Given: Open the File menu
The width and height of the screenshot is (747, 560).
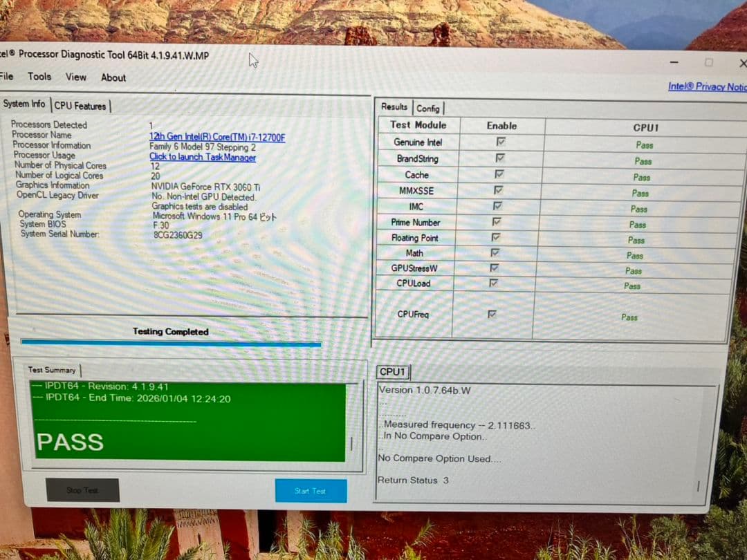Looking at the screenshot, I should (x=7, y=77).
